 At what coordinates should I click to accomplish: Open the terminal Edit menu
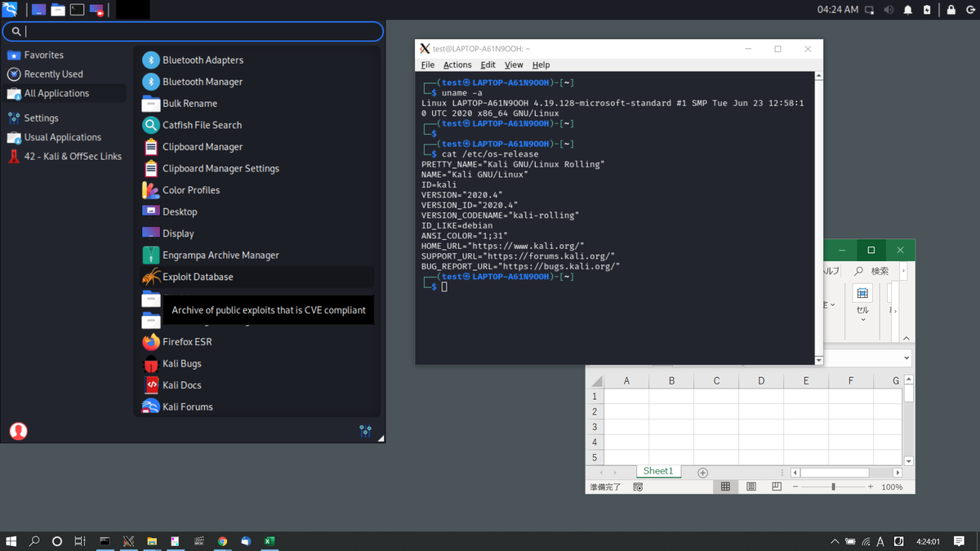(488, 64)
